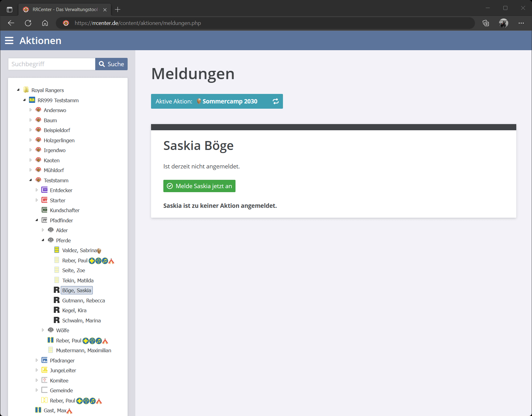Focus the Suchbegriff search field
Image resolution: width=532 pixels, height=416 pixels.
point(51,64)
